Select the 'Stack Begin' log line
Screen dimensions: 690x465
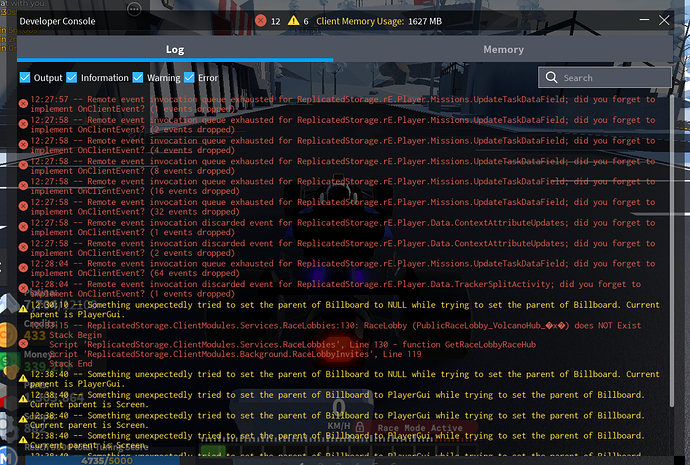point(76,335)
